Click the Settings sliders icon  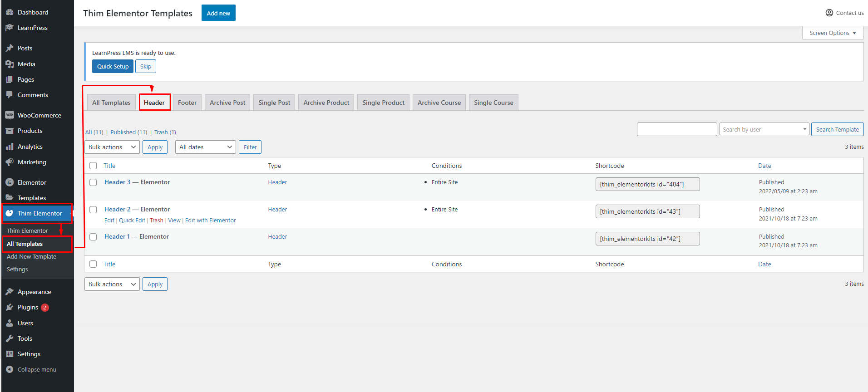[x=10, y=354]
